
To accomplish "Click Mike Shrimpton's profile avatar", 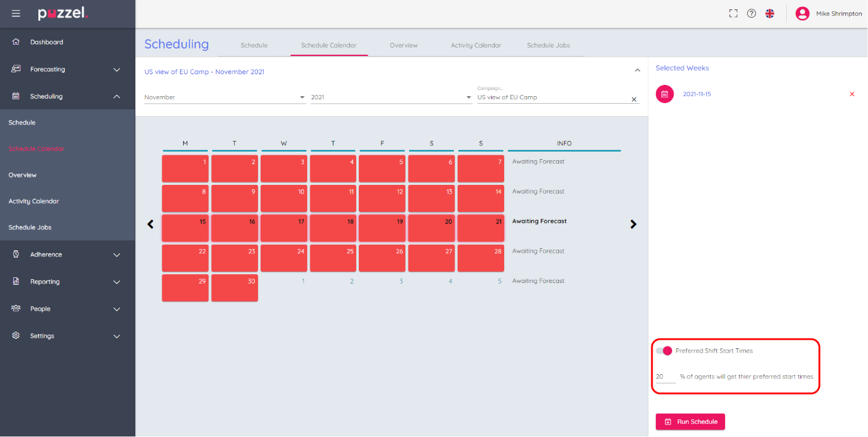I will pyautogui.click(x=802, y=13).
